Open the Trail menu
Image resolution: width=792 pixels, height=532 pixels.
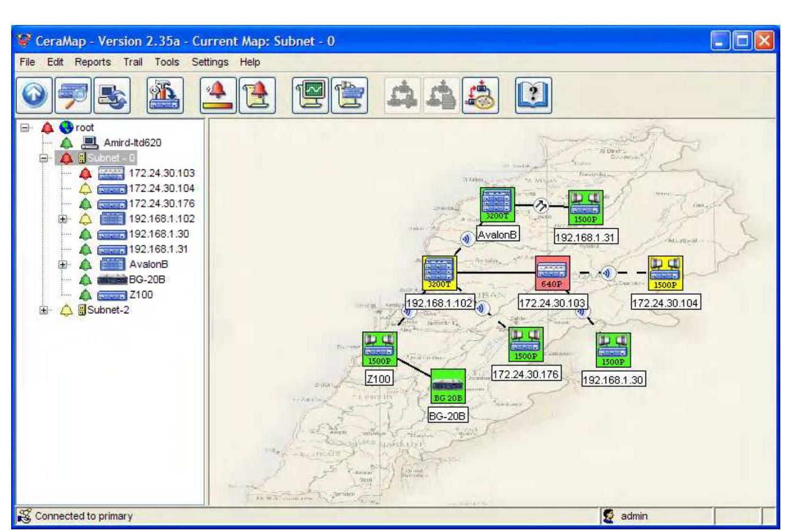(133, 62)
